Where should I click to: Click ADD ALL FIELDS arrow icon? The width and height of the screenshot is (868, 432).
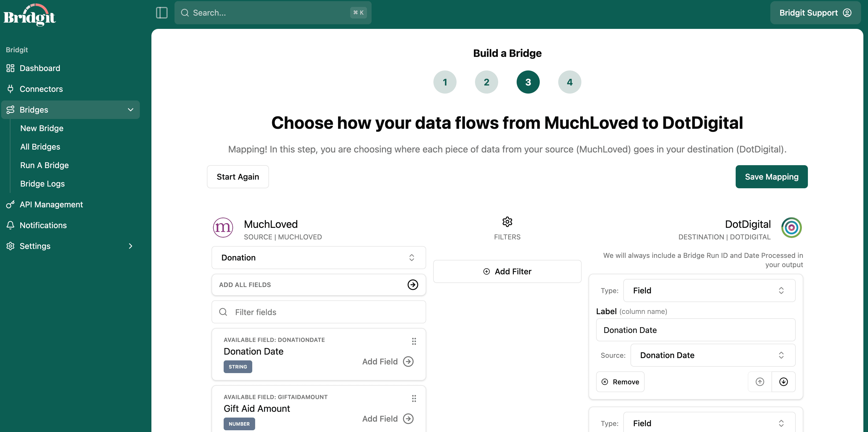click(412, 285)
